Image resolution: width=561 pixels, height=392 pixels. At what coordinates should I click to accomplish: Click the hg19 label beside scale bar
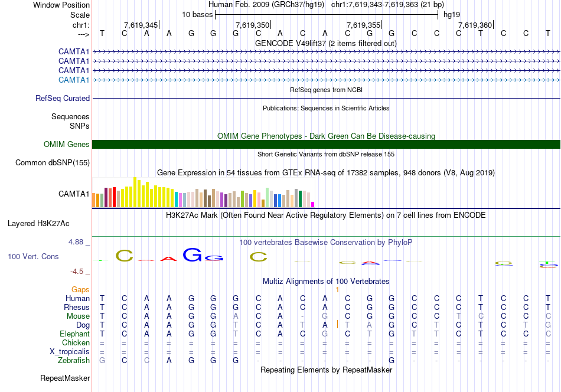pos(452,15)
